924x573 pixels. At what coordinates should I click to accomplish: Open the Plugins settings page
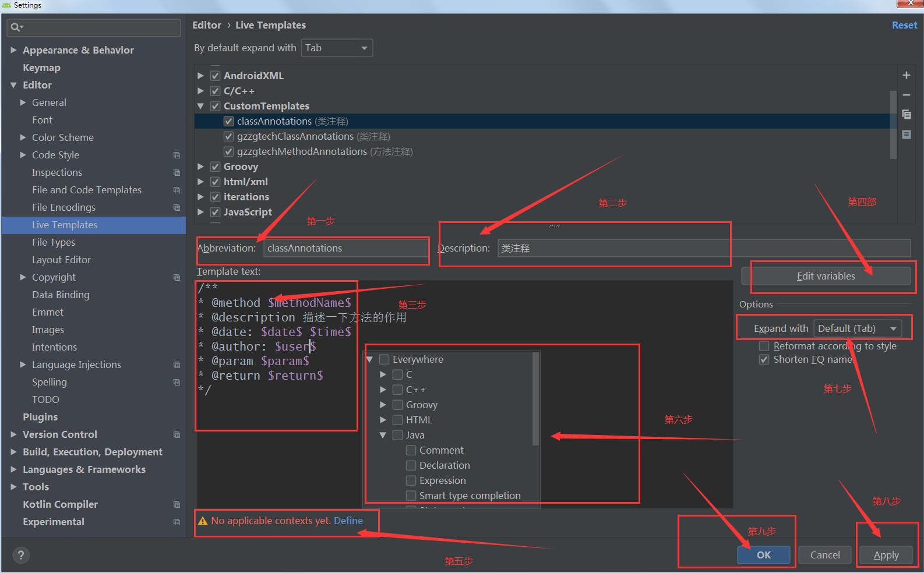[40, 417]
